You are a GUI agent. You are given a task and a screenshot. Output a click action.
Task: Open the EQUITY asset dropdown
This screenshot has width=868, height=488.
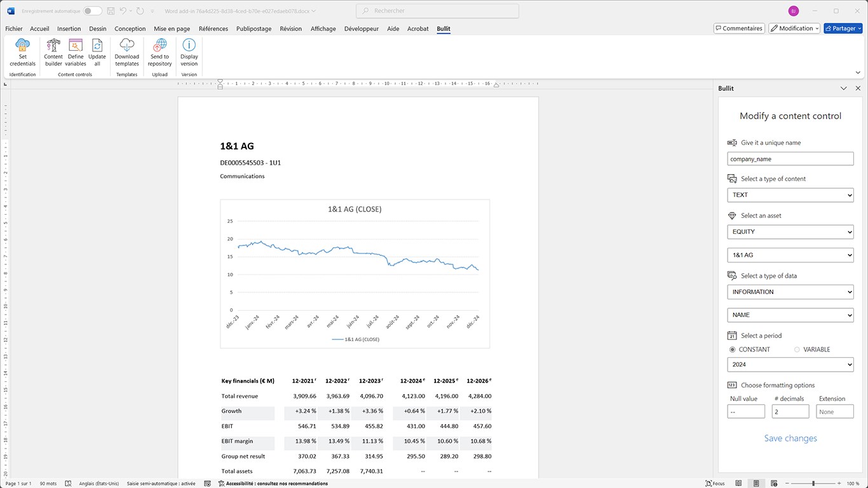(790, 232)
